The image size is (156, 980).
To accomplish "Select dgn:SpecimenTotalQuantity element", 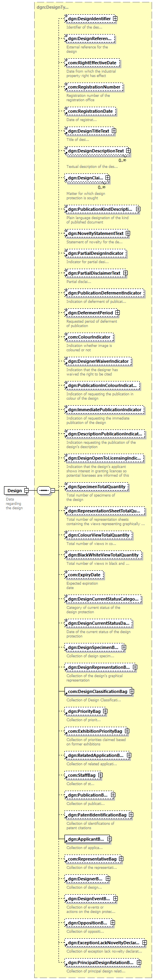I will (x=97, y=487).
